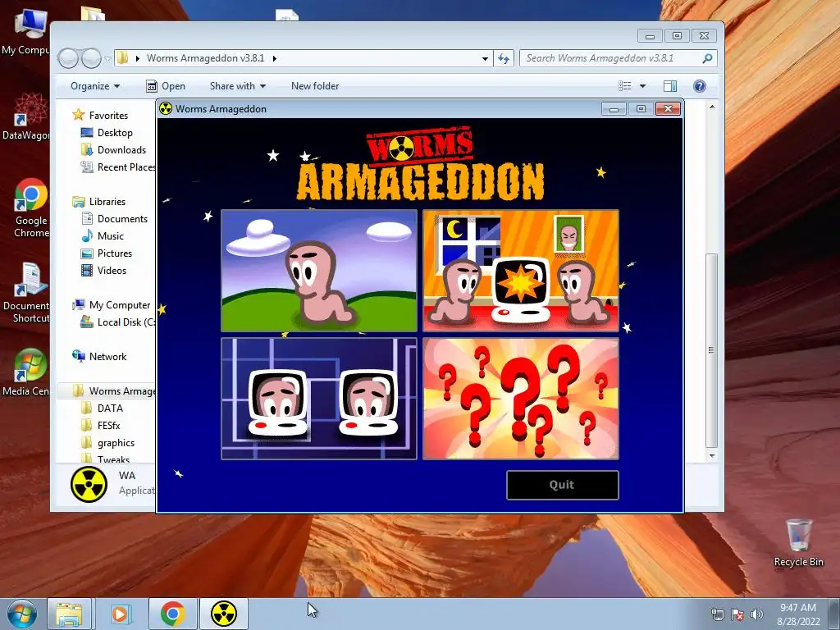Click the Explorer back arrow button

[68, 58]
